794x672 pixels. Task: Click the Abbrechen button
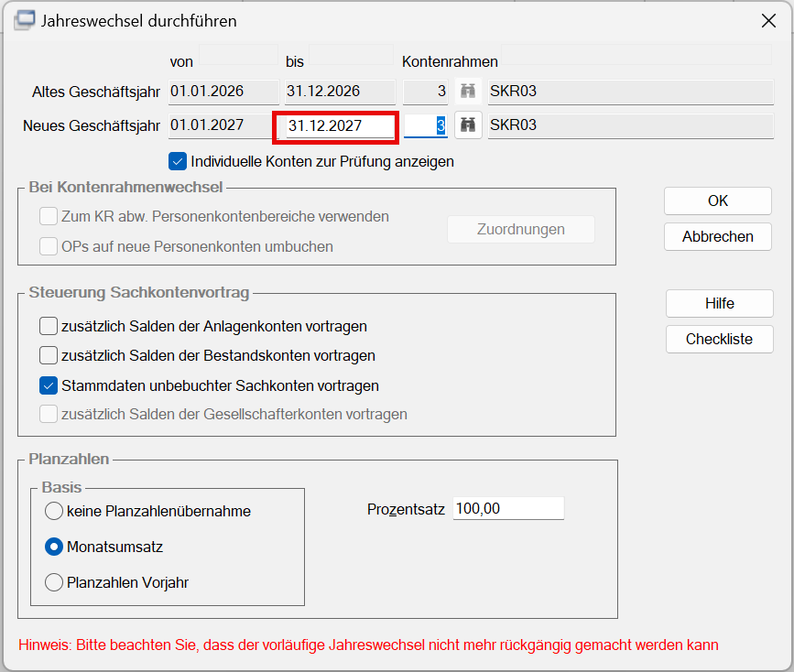pos(718,236)
